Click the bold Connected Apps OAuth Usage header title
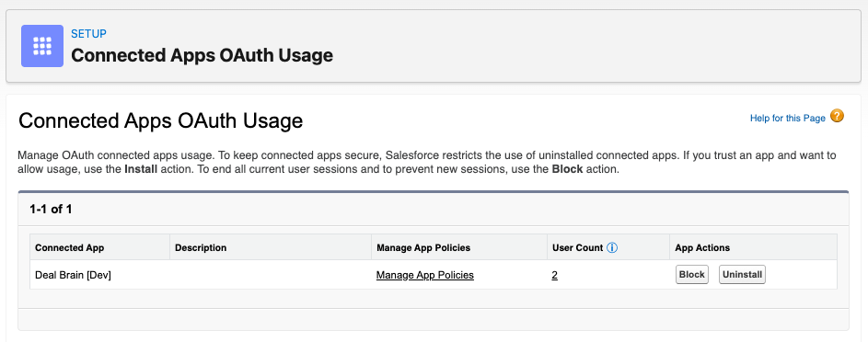The image size is (868, 342). coord(203,55)
